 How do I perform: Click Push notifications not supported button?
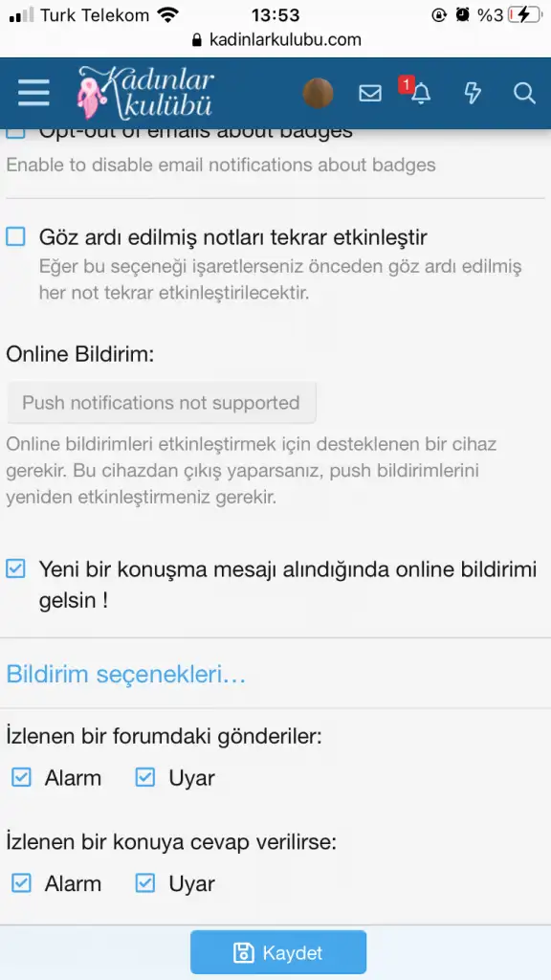coord(161,403)
